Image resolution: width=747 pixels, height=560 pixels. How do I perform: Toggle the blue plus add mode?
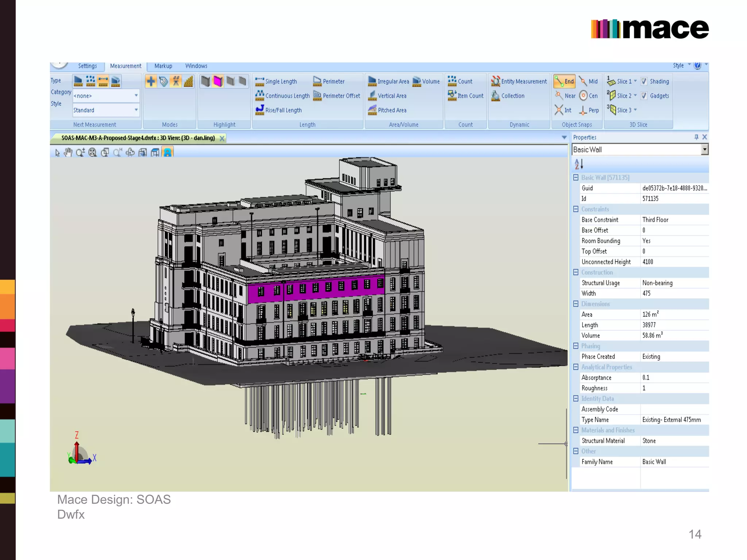coord(151,81)
